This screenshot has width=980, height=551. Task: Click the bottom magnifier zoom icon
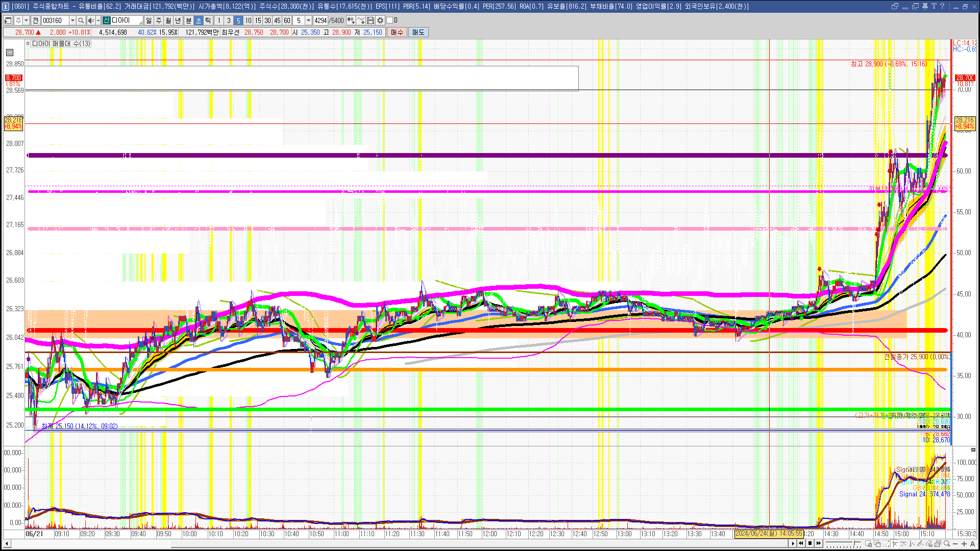click(x=947, y=544)
